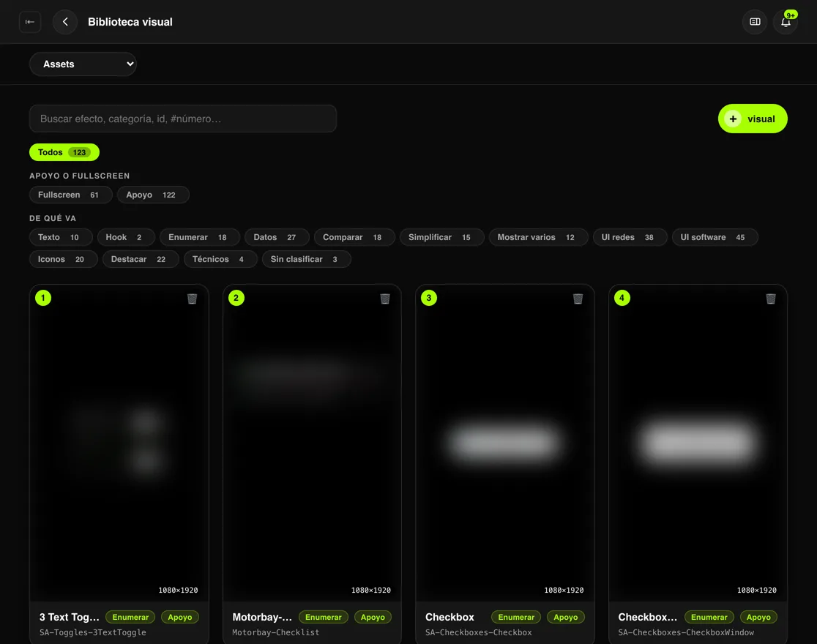The width and height of the screenshot is (817, 644).
Task: Add a new visual
Action: click(x=753, y=119)
